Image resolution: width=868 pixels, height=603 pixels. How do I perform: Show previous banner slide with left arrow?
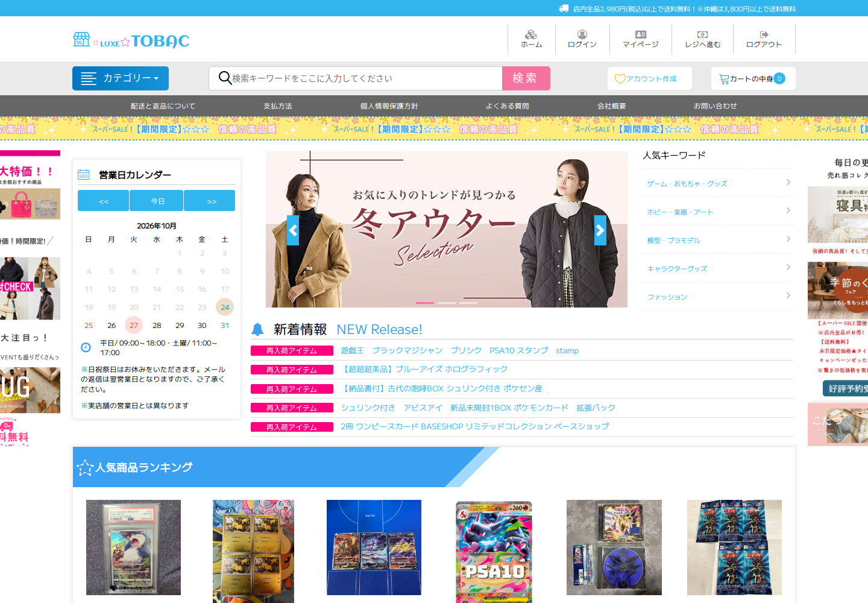coord(293,230)
